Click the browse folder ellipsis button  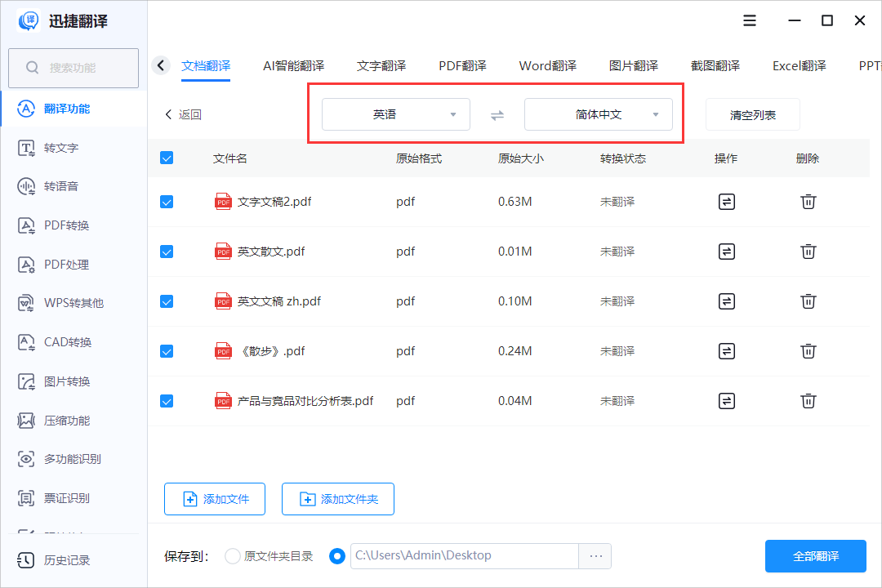[x=595, y=556]
